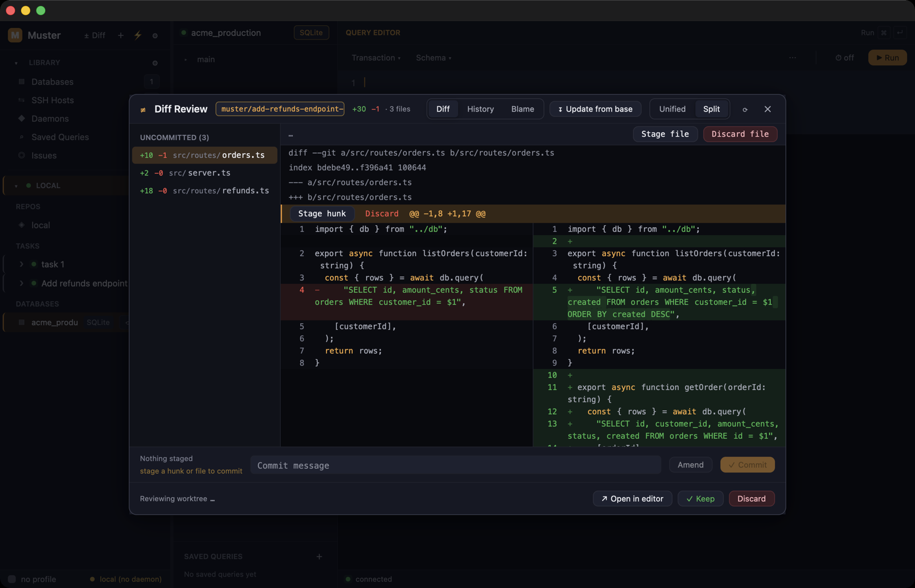Expand the Add refunds endpoint task chevron
Image resolution: width=915 pixels, height=588 pixels.
click(x=22, y=283)
